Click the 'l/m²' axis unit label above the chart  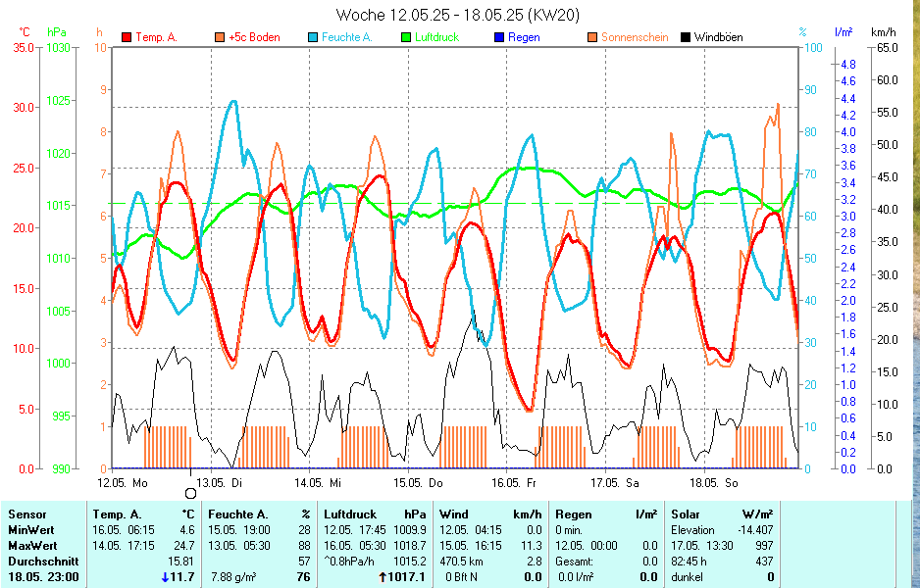[843, 32]
